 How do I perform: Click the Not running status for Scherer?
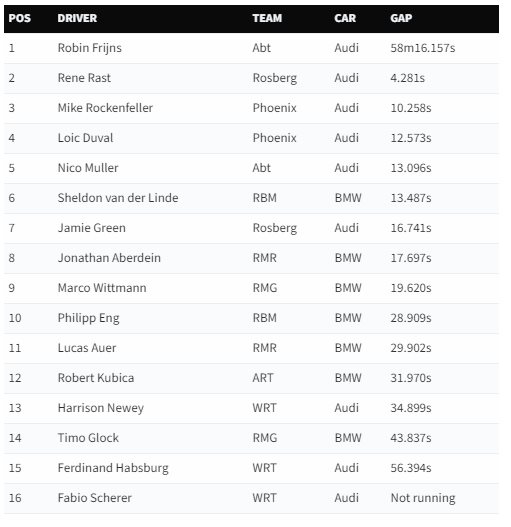(x=423, y=498)
